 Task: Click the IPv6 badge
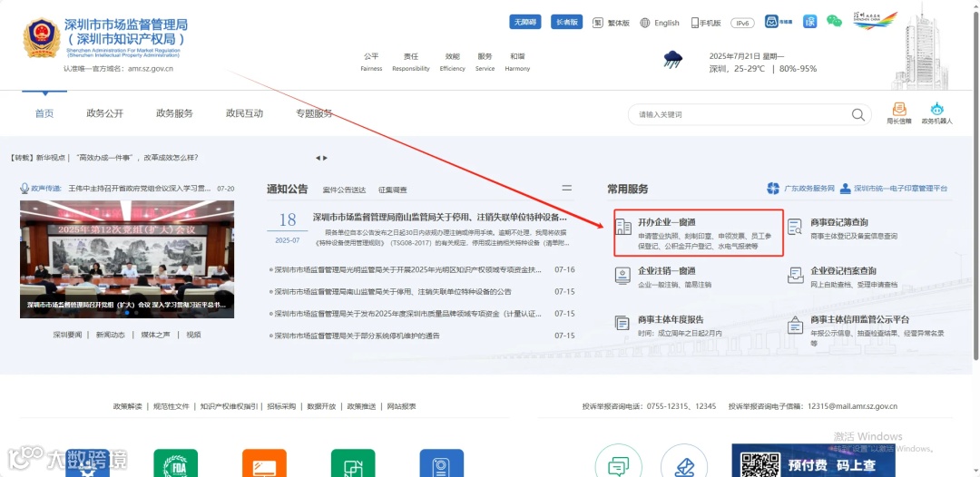point(742,23)
